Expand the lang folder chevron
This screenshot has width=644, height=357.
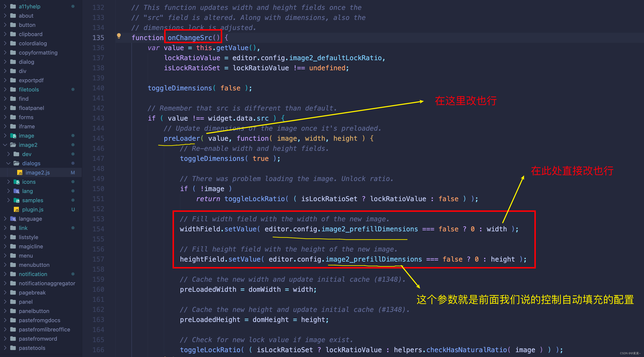(x=9, y=191)
